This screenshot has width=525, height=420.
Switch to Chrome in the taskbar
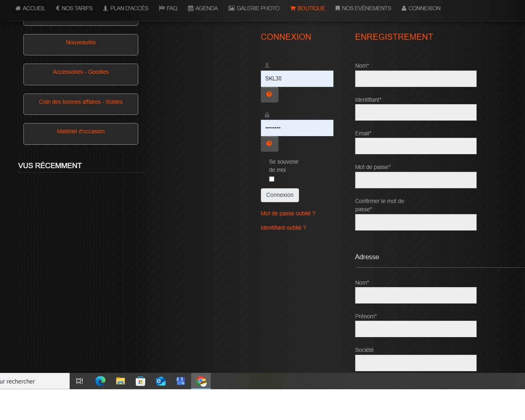201,381
